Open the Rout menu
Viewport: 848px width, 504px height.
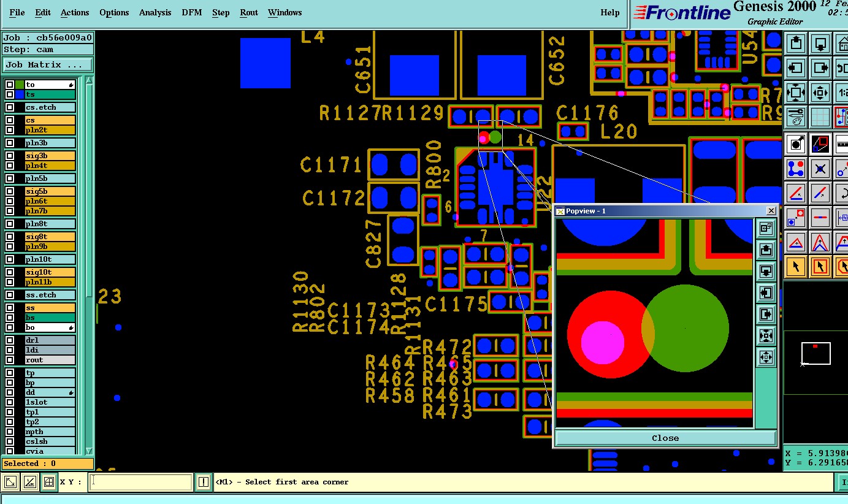249,12
